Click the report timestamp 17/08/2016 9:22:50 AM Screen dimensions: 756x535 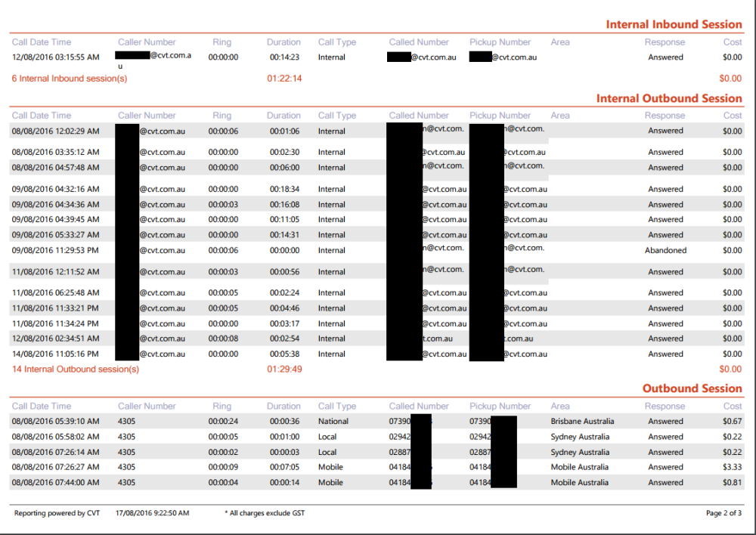153,513
